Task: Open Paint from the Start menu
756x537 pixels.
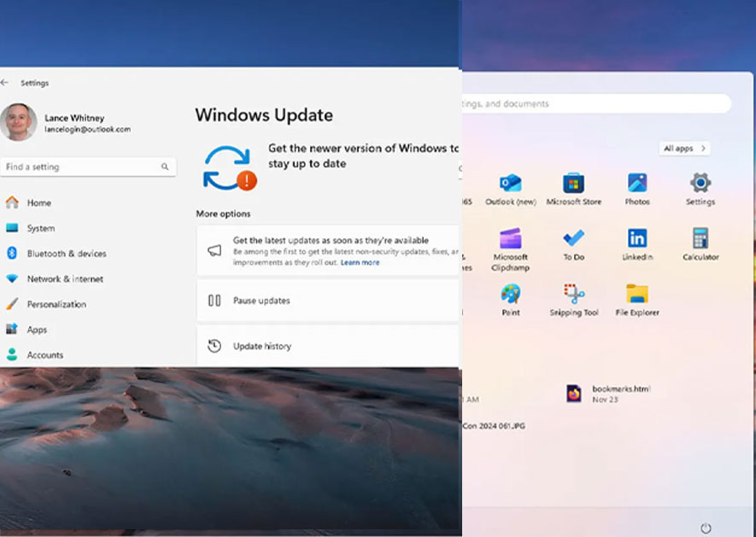Action: click(x=510, y=301)
